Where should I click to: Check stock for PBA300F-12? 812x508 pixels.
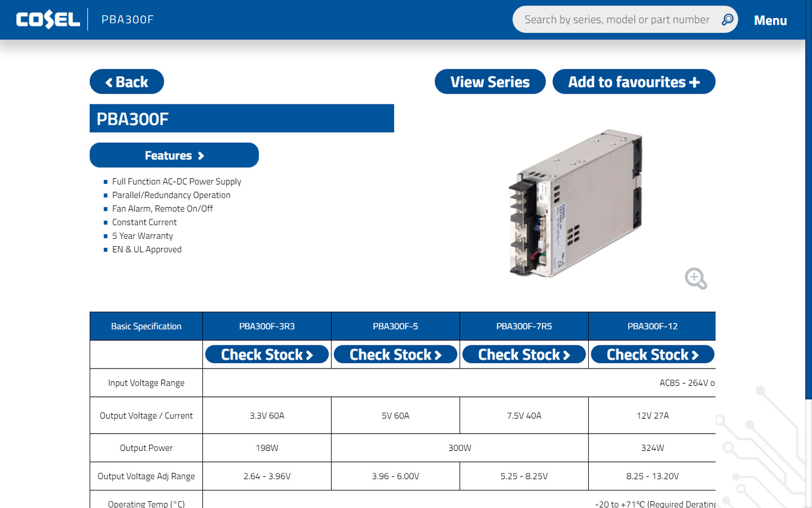[x=652, y=354]
